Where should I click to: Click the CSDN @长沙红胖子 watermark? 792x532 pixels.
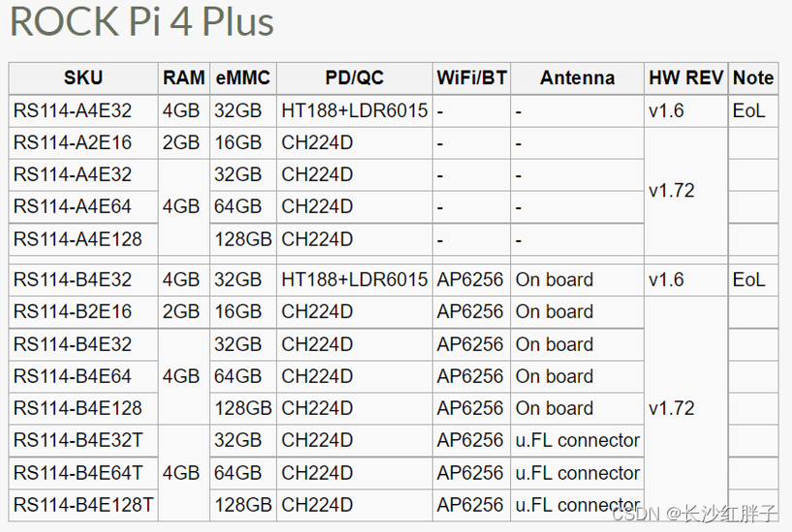coord(695,514)
